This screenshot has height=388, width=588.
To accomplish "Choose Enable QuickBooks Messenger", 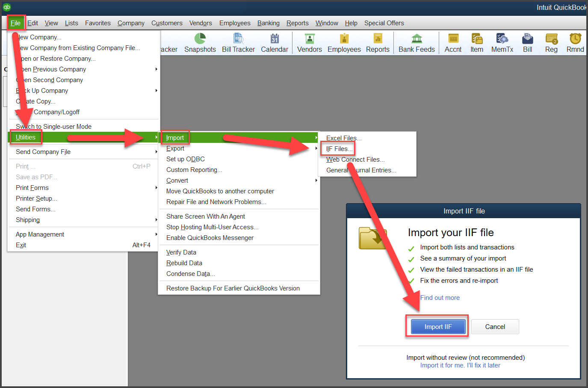I will click(x=239, y=238).
